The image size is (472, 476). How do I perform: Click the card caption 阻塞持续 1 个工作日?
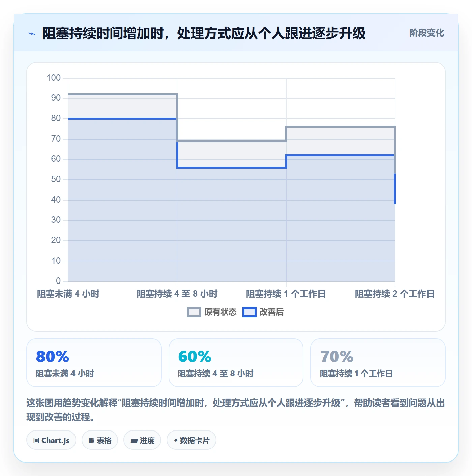tap(356, 374)
